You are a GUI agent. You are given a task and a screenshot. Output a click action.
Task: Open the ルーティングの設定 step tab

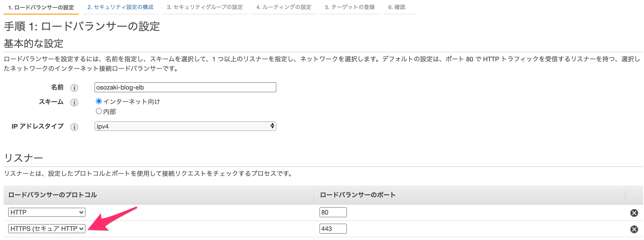pos(284,7)
